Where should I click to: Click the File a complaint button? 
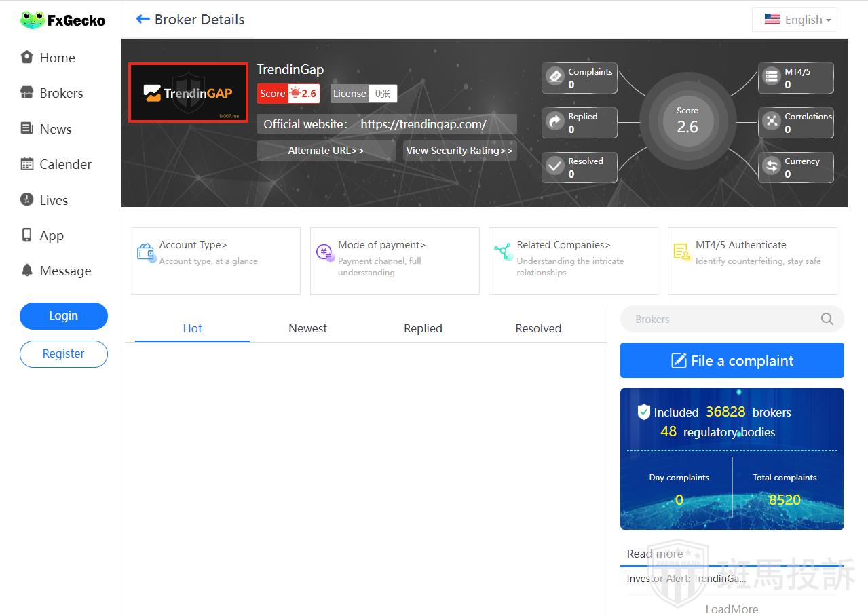click(x=732, y=360)
